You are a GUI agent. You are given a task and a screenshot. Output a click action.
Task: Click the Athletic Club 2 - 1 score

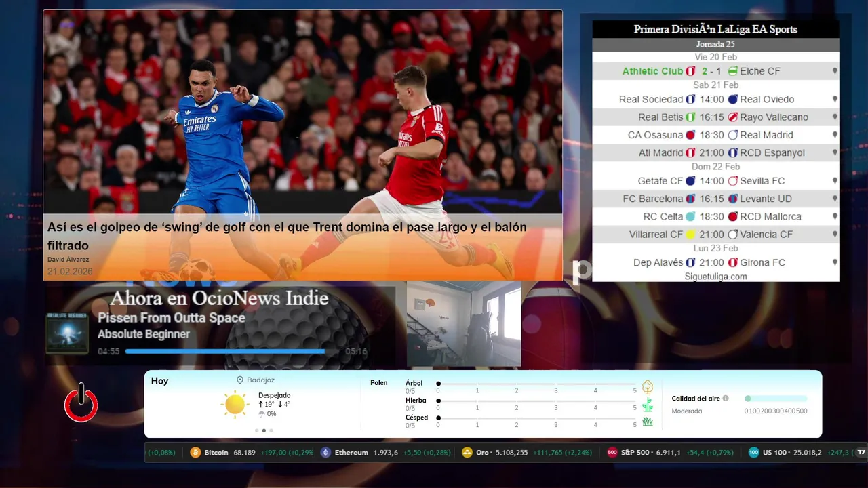[711, 71]
